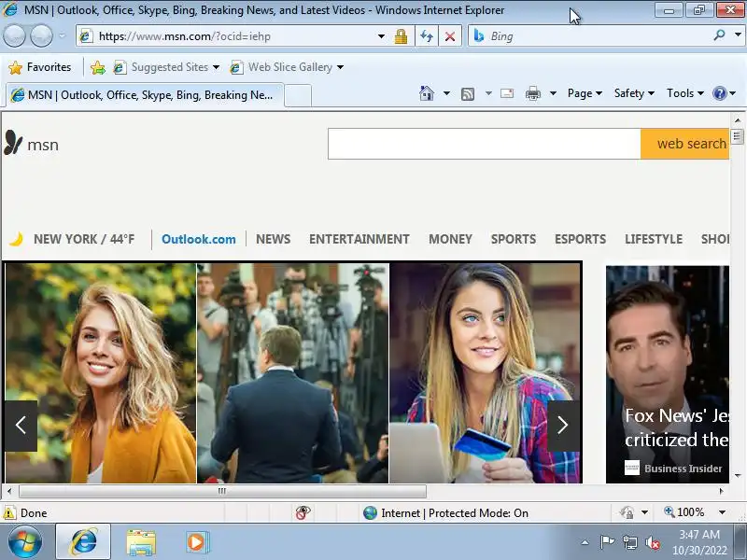Screen dimensions: 747x560
Task: Click the orange web search button
Action: point(684,144)
